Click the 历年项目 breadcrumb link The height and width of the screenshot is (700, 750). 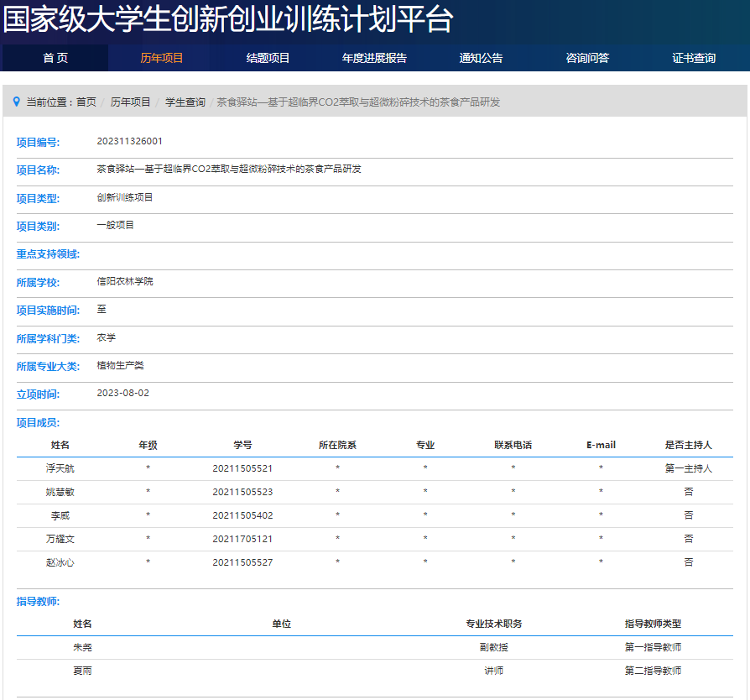(131, 102)
